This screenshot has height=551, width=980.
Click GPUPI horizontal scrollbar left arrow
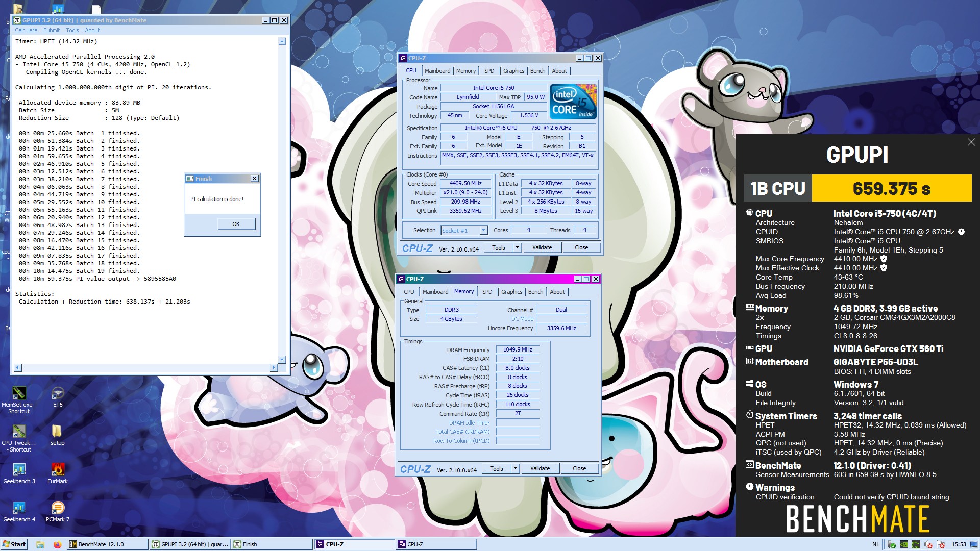(18, 367)
